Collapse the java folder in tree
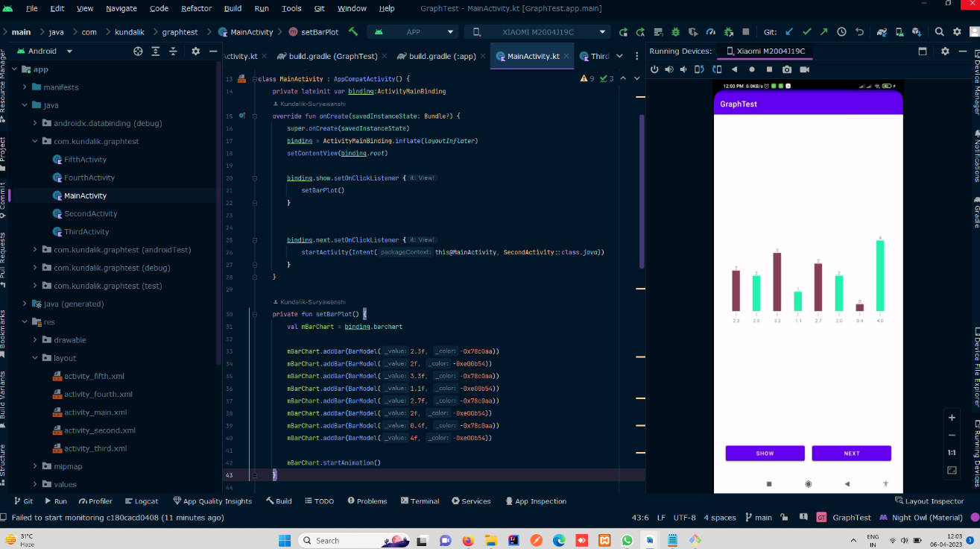Viewport: 980px width, 549px height. pyautogui.click(x=25, y=105)
